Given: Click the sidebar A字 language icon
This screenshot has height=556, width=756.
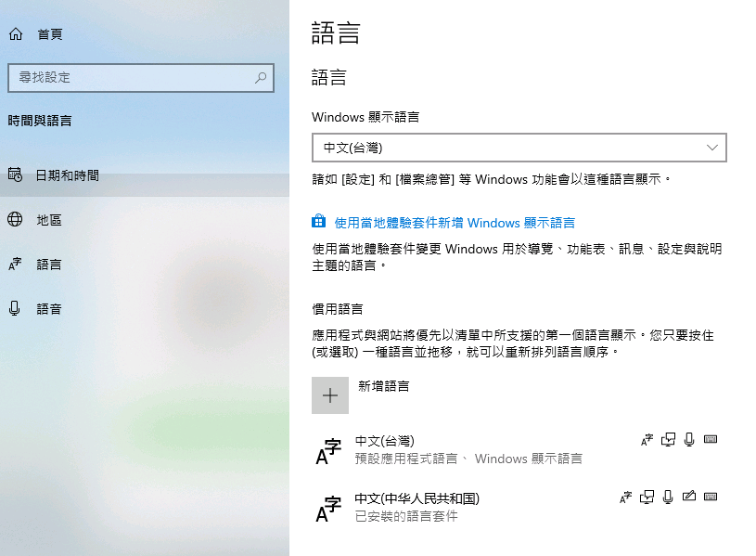Looking at the screenshot, I should point(15,264).
